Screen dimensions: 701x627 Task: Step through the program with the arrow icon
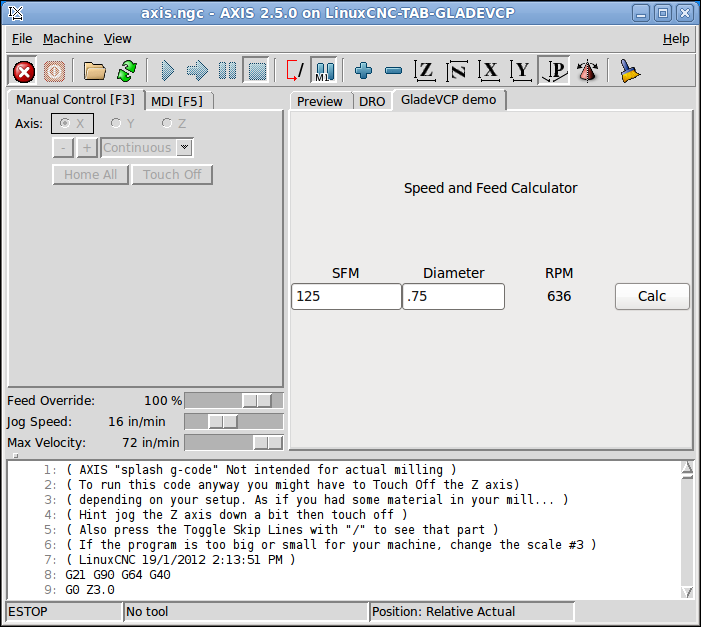[197, 71]
